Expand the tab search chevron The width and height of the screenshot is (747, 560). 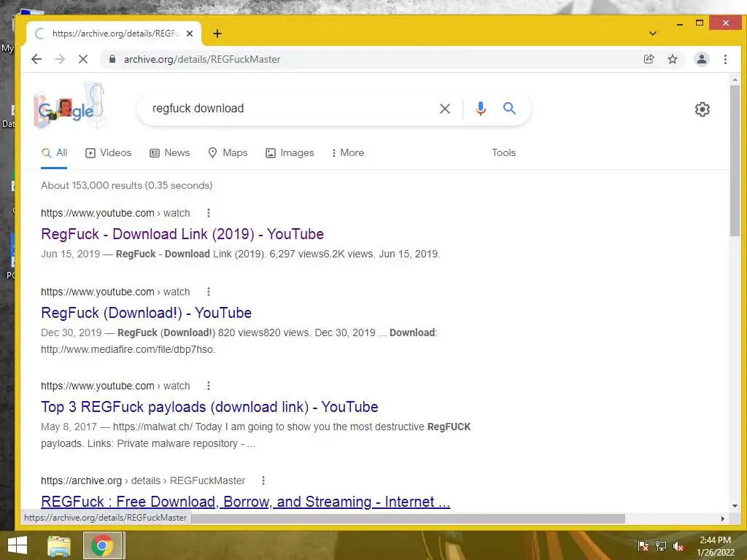653,34
